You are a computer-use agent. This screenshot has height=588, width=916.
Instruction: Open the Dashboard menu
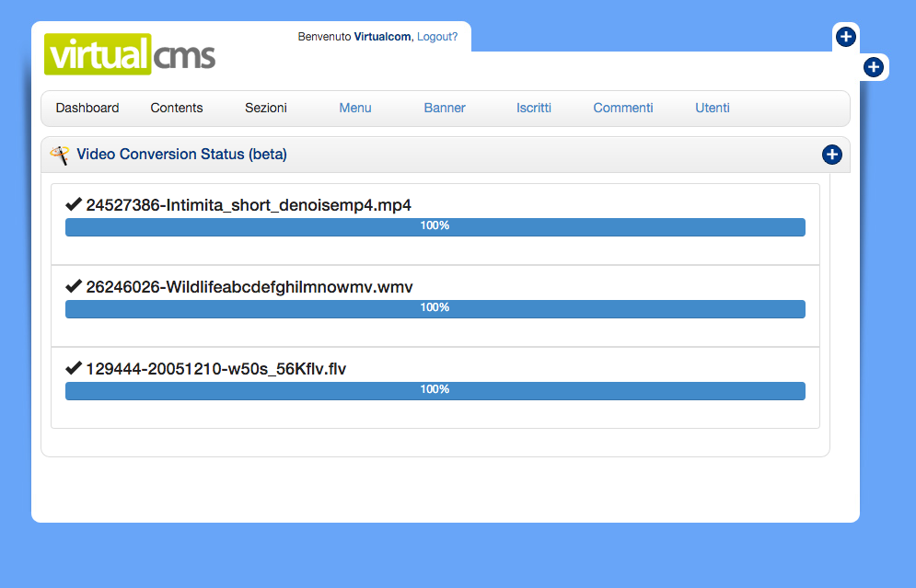click(x=87, y=108)
